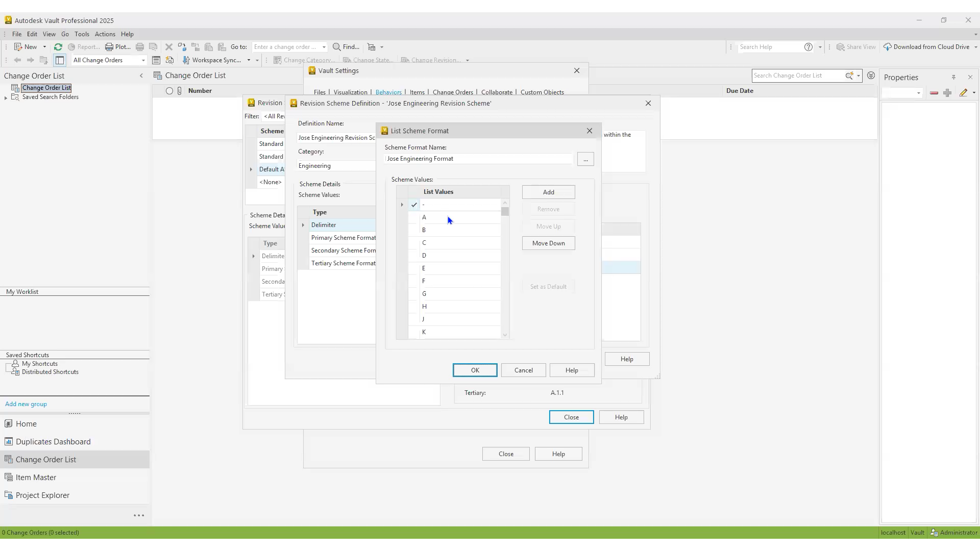Click the Find magnifier icon in toolbar

point(337,47)
